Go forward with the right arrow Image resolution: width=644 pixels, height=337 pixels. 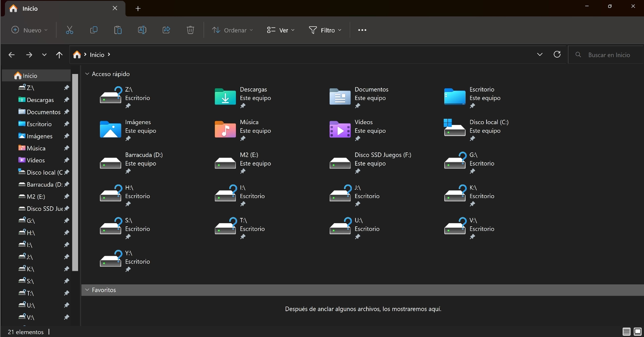[x=29, y=55]
